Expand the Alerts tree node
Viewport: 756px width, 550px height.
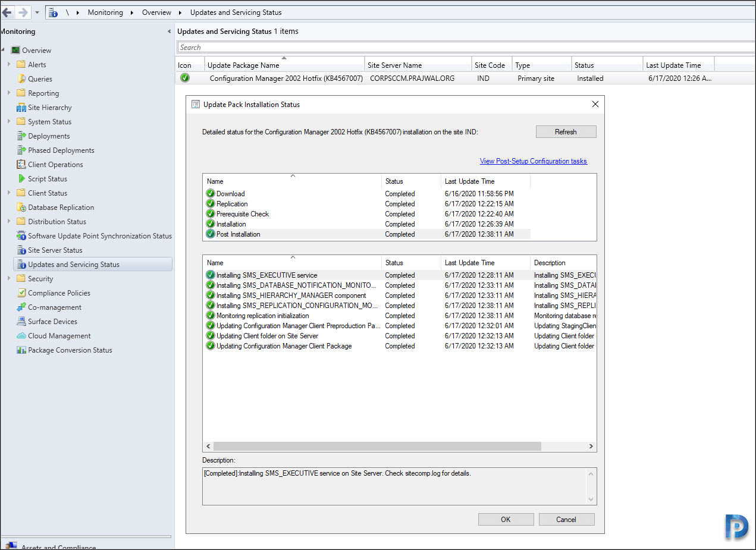(9, 65)
